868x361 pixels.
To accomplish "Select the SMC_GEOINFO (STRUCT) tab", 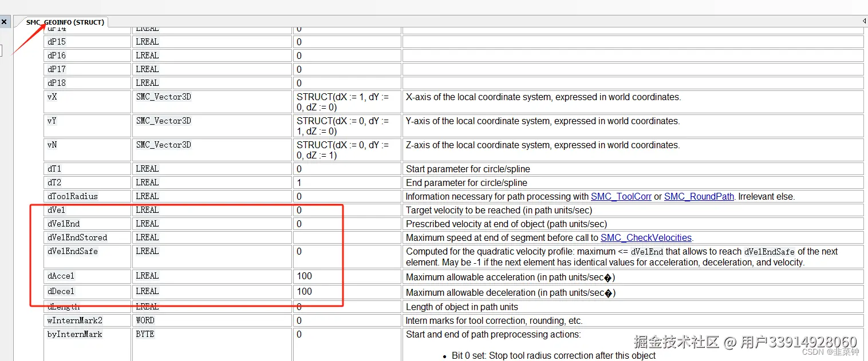I will (65, 22).
